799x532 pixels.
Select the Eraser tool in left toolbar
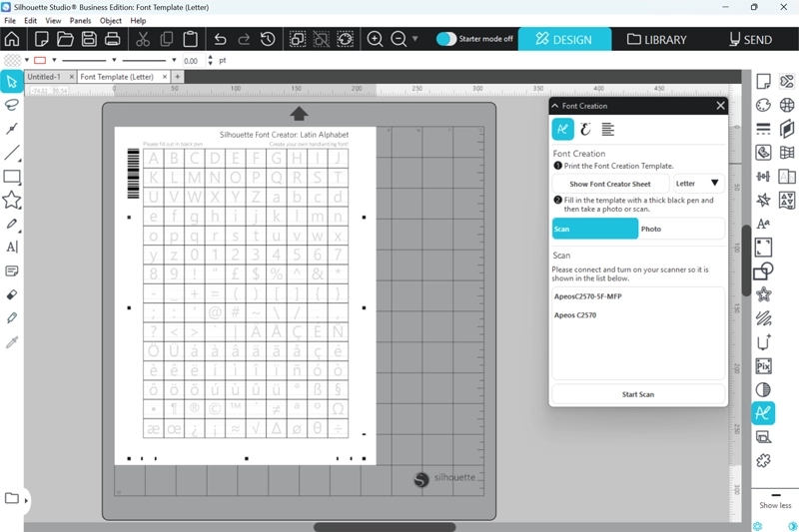12,294
